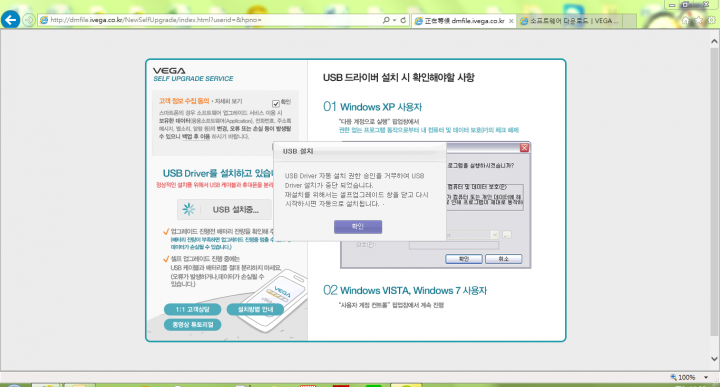Open a new tab next to VEGA tab

coord(630,21)
